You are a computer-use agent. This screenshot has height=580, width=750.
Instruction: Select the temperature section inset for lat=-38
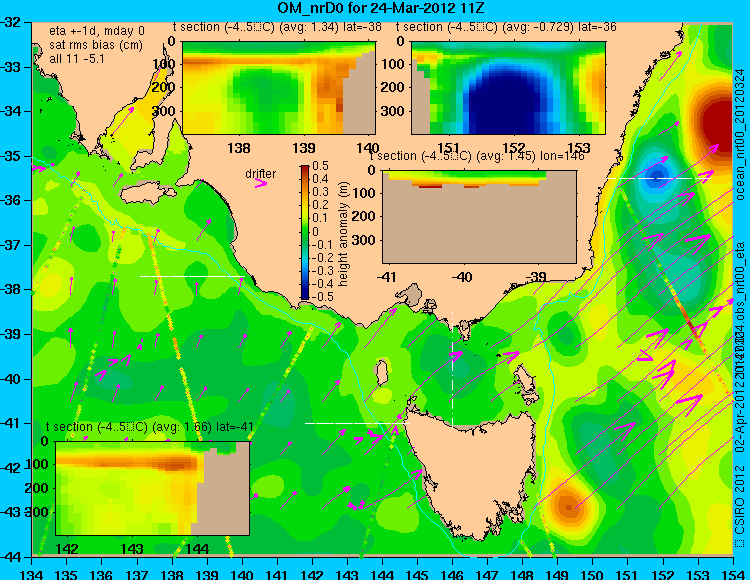click(x=279, y=88)
